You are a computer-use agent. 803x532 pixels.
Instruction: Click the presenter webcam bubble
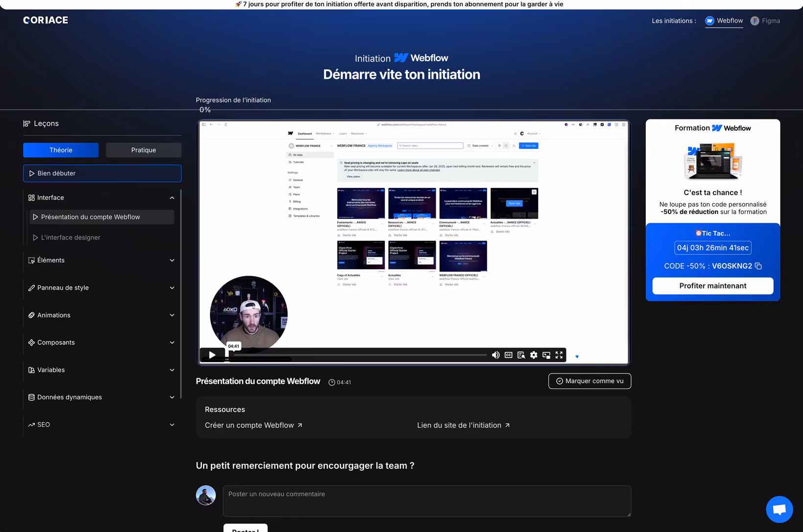coord(249,314)
